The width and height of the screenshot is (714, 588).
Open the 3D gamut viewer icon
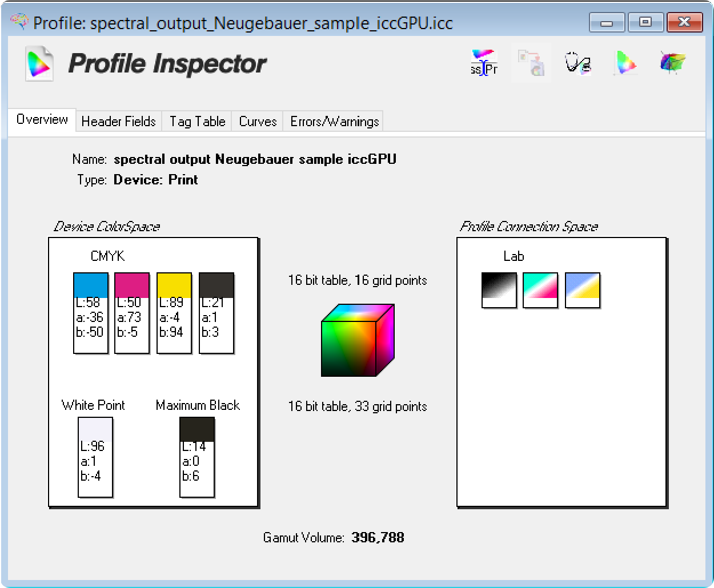click(672, 63)
